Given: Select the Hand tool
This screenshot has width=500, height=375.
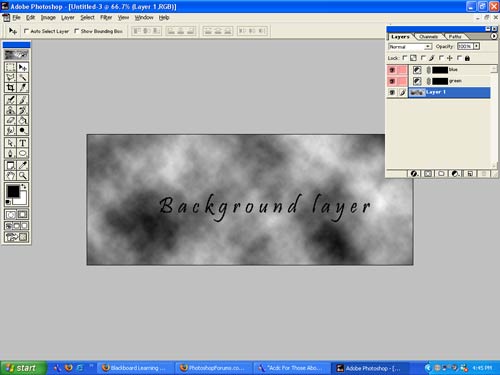Looking at the screenshot, I should 10,175.
